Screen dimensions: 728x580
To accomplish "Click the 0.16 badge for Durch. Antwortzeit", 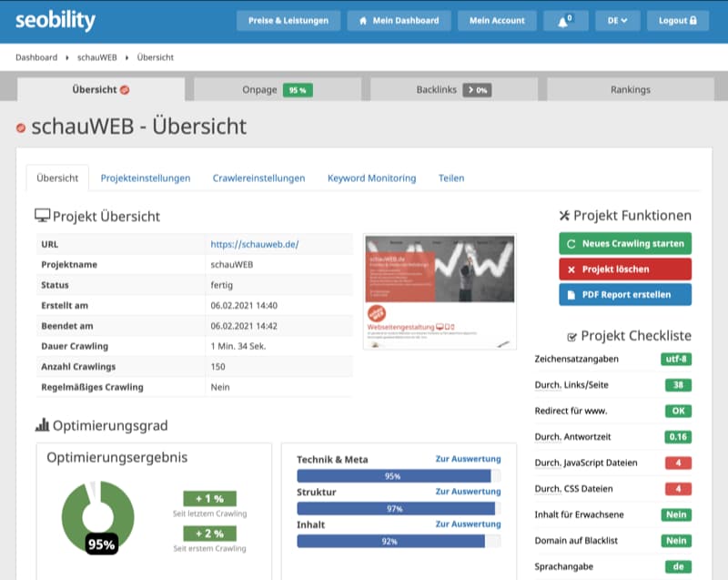I will tap(678, 437).
